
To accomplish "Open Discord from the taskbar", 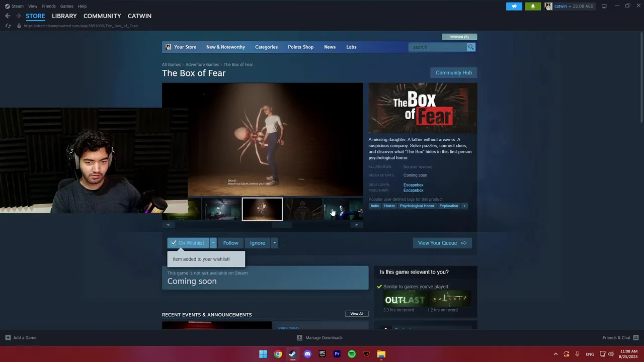I will [307, 354].
